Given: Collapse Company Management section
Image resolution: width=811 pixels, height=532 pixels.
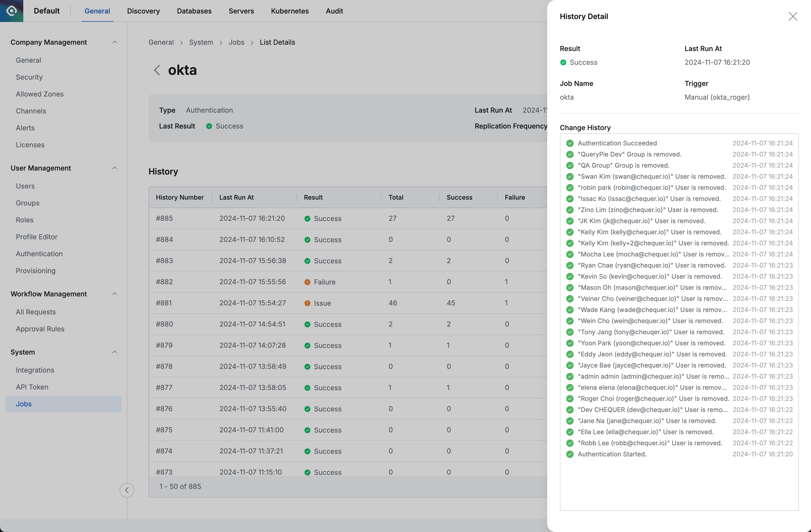Looking at the screenshot, I should pyautogui.click(x=114, y=42).
